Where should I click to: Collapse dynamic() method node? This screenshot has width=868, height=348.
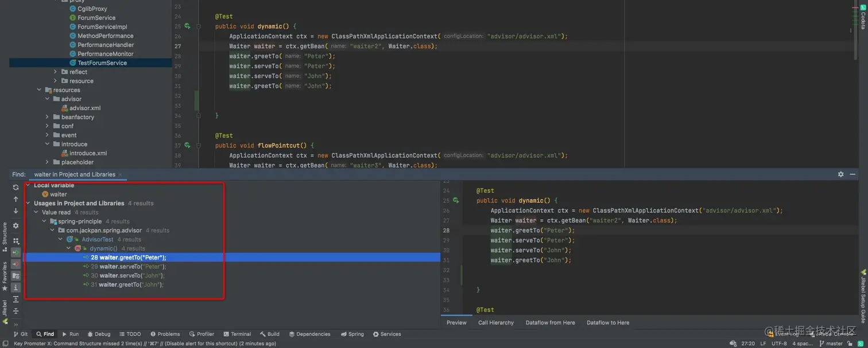coord(68,248)
